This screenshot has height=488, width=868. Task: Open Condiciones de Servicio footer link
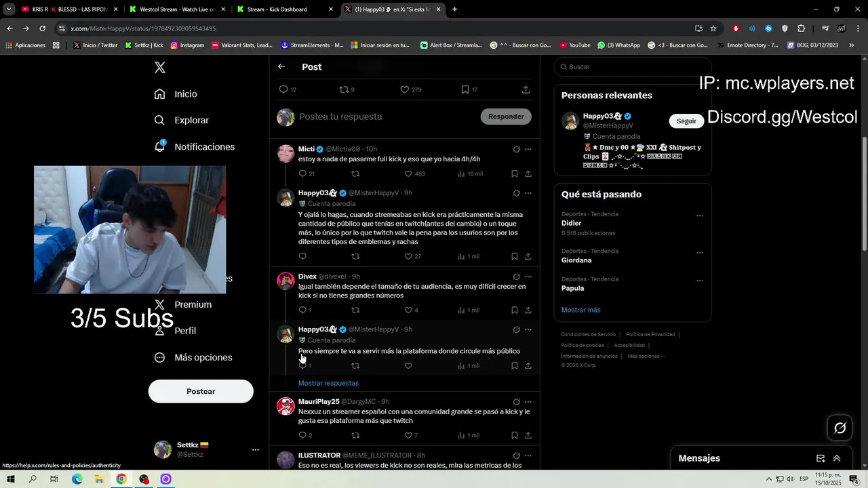point(588,334)
